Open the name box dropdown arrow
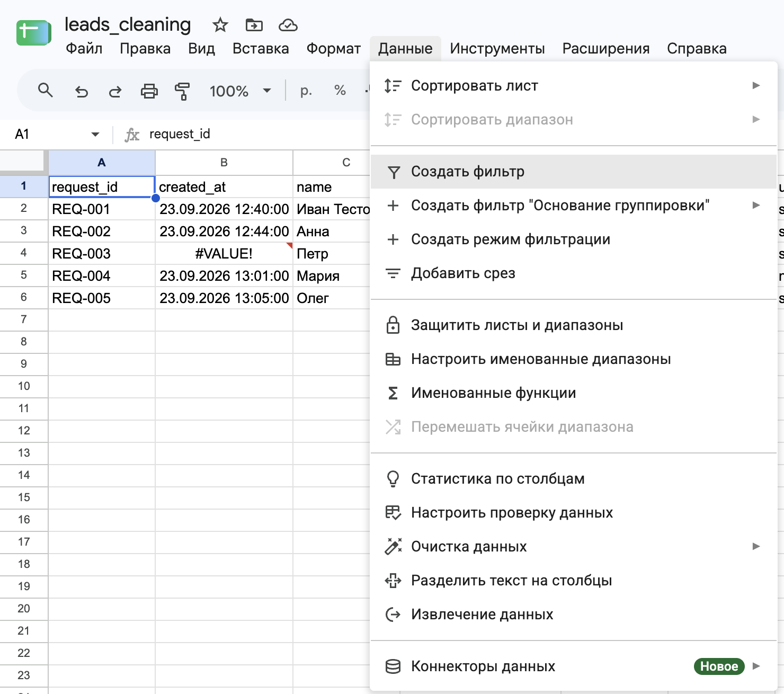The height and width of the screenshot is (694, 784). 95,135
